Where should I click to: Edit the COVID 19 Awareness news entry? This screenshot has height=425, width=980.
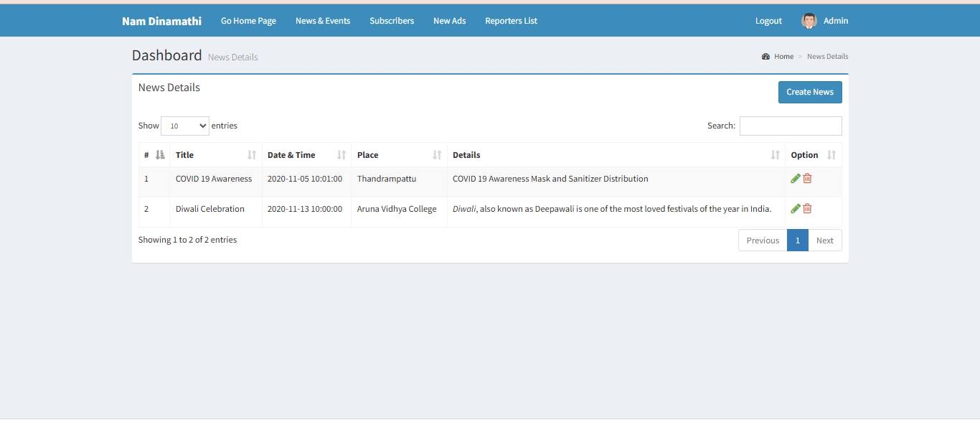[795, 179]
